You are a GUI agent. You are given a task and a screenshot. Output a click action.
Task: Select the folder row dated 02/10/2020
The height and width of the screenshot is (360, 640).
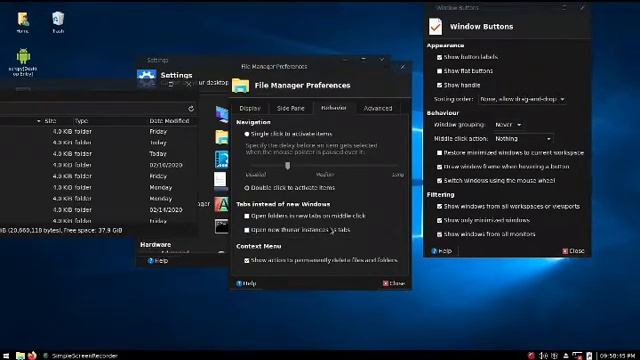pyautogui.click(x=98, y=165)
